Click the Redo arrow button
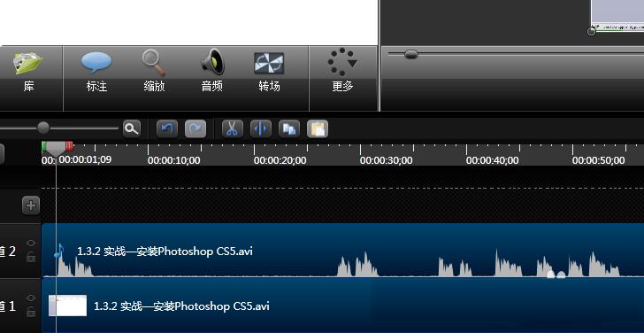 coord(195,128)
